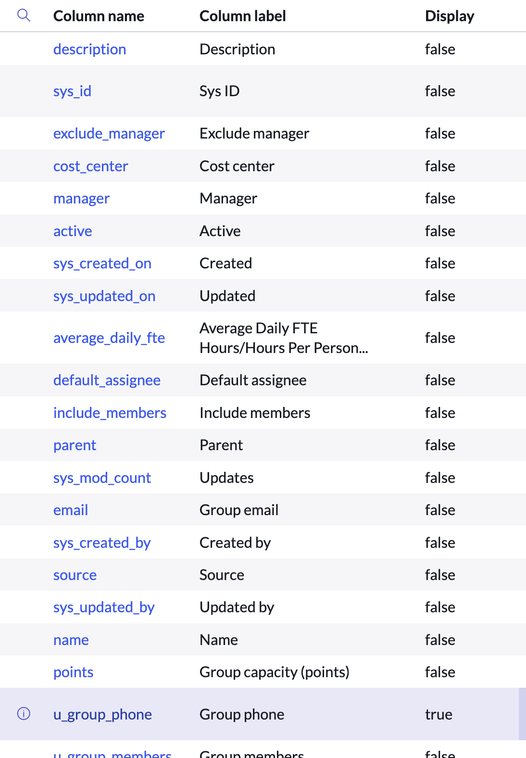Open the u_group_phone link

[x=102, y=714]
